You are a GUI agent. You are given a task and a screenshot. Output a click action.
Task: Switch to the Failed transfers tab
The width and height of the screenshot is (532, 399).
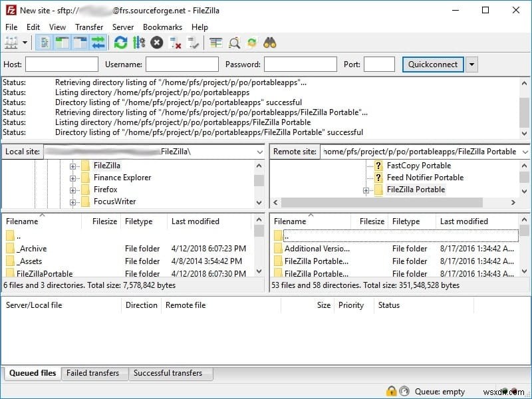coord(94,373)
